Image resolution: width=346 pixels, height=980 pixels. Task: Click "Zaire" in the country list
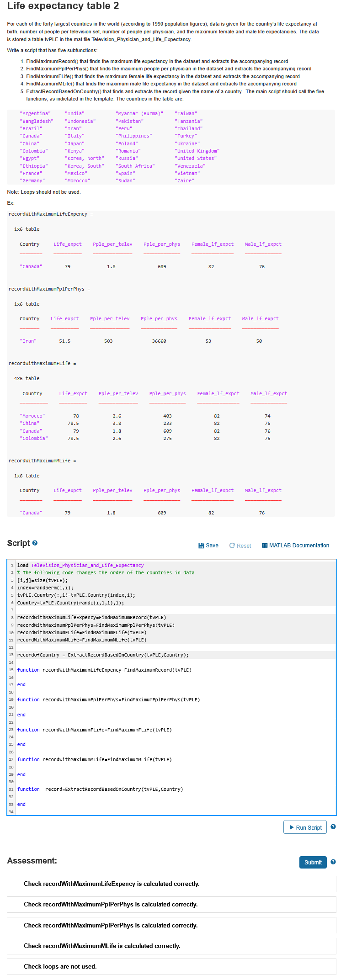pyautogui.click(x=184, y=180)
